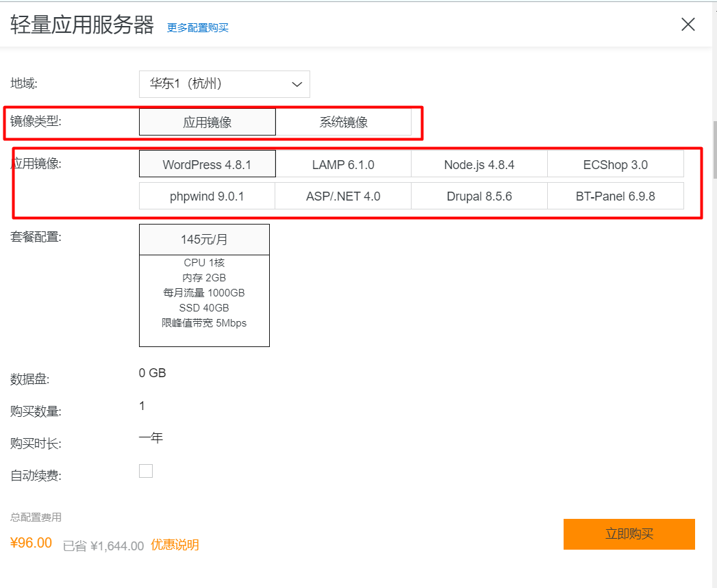Click the 立即购买 buy now button
The image size is (717, 588).
[629, 534]
